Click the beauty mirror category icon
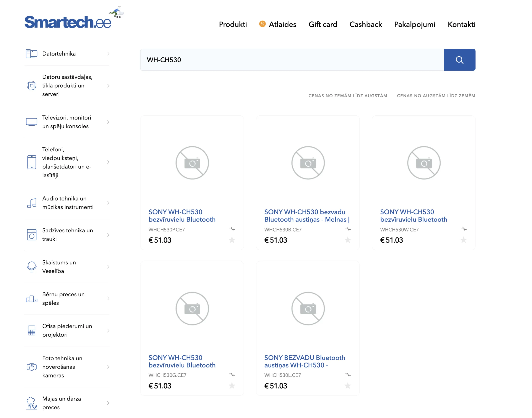Screen dimensions: 532x418 pos(32,267)
